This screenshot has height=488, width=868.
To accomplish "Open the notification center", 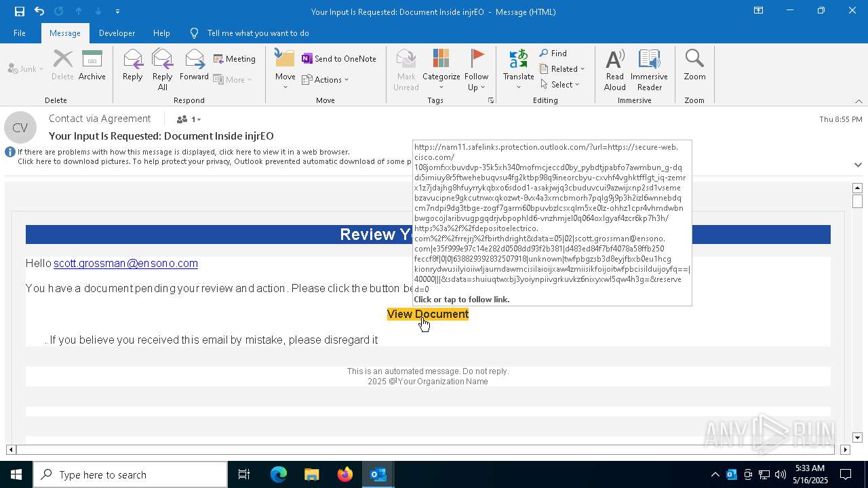I will pyautogui.click(x=846, y=474).
